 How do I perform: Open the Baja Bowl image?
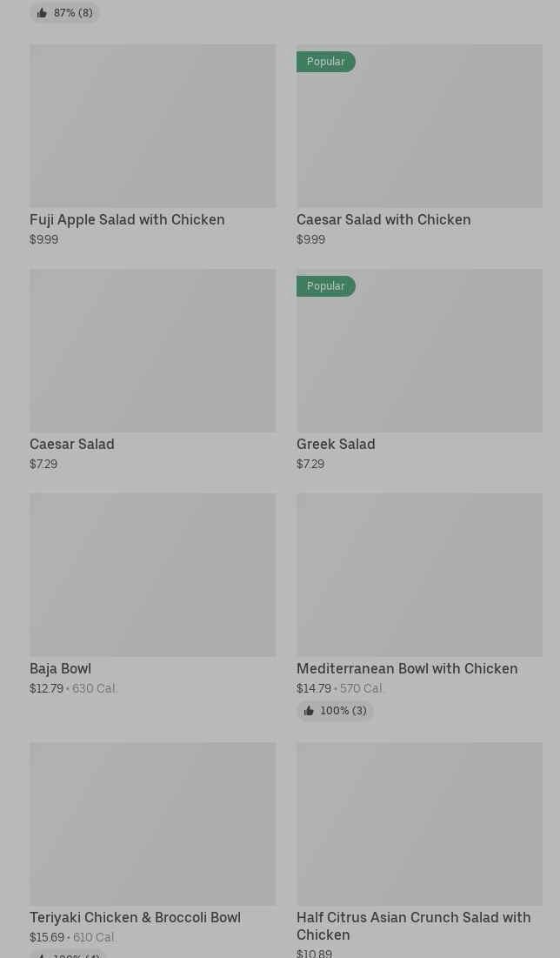152,575
